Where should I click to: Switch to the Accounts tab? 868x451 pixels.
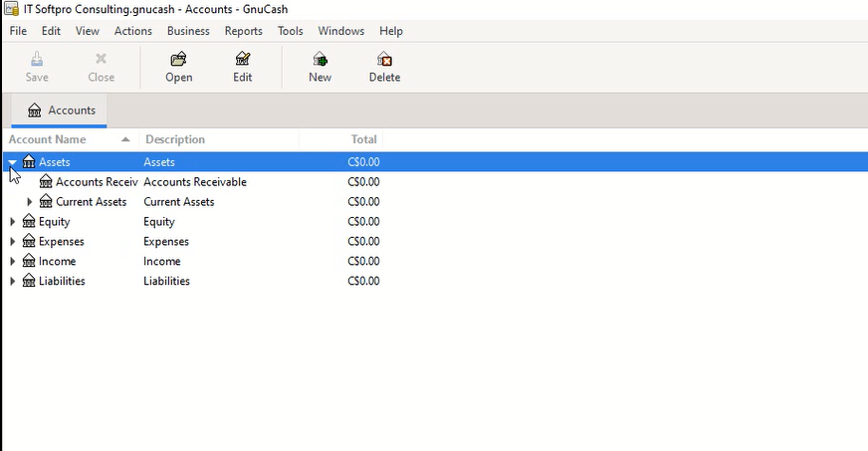[62, 111]
